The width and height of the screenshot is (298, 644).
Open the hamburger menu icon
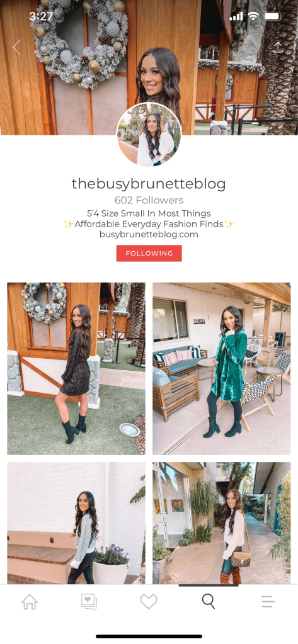pos(268,602)
